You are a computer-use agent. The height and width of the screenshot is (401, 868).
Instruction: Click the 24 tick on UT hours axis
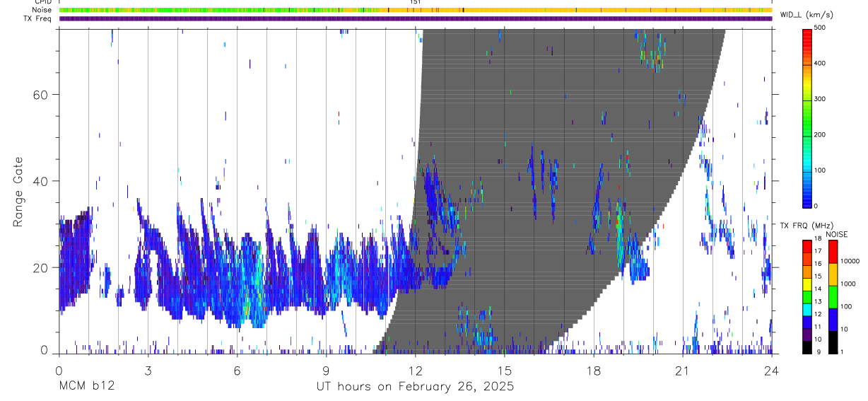click(x=772, y=370)
